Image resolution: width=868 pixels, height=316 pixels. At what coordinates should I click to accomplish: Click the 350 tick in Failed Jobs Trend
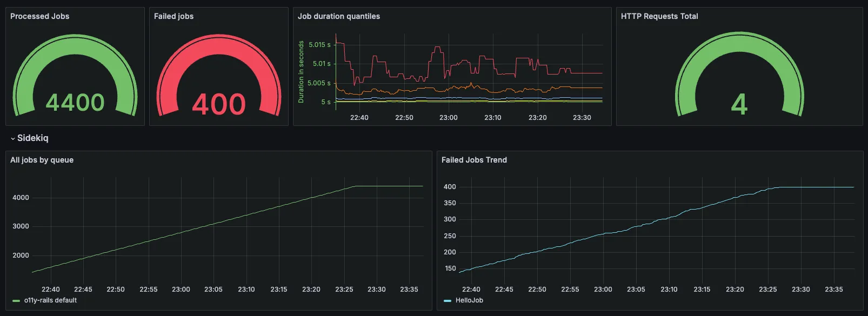[x=450, y=203]
